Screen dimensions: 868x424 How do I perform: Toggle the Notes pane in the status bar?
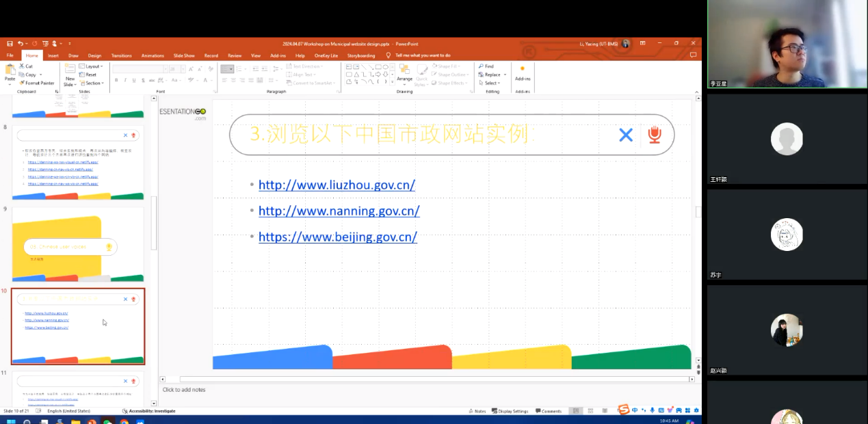pos(477,411)
